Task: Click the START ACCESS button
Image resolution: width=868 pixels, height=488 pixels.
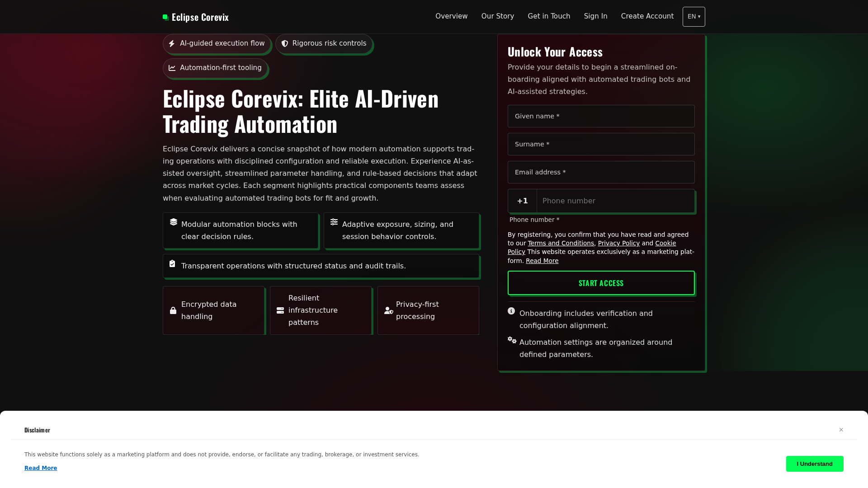Action: pos(601,283)
